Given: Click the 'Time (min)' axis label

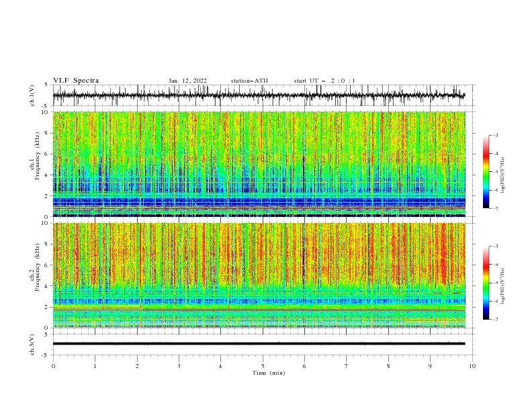Looking at the screenshot, I should [x=269, y=373].
